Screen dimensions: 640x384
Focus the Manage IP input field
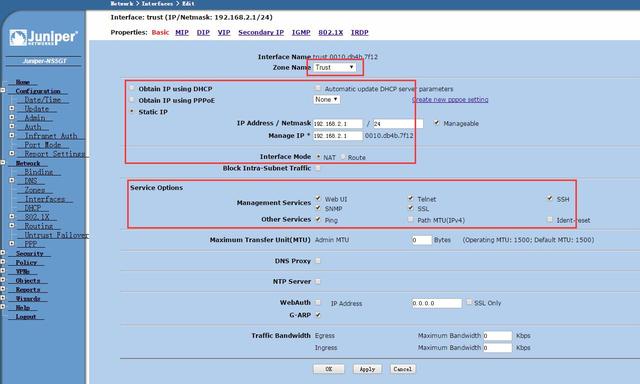(x=338, y=136)
